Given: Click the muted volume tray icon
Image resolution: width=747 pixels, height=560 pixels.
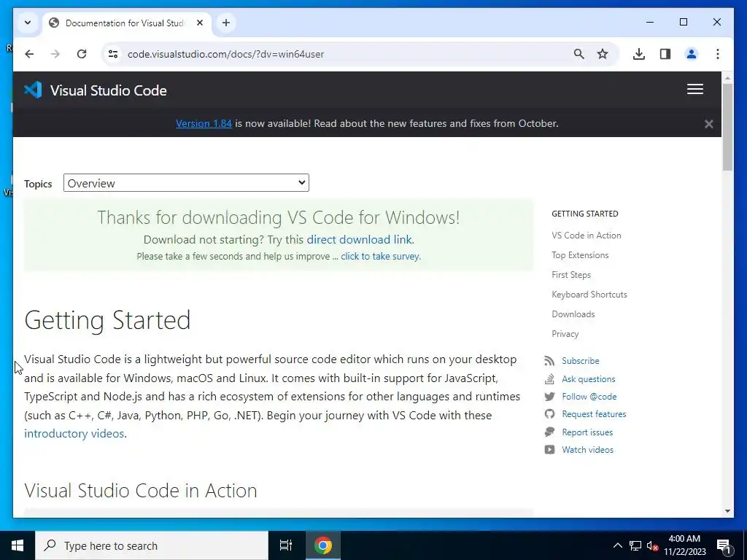Looking at the screenshot, I should (653, 545).
